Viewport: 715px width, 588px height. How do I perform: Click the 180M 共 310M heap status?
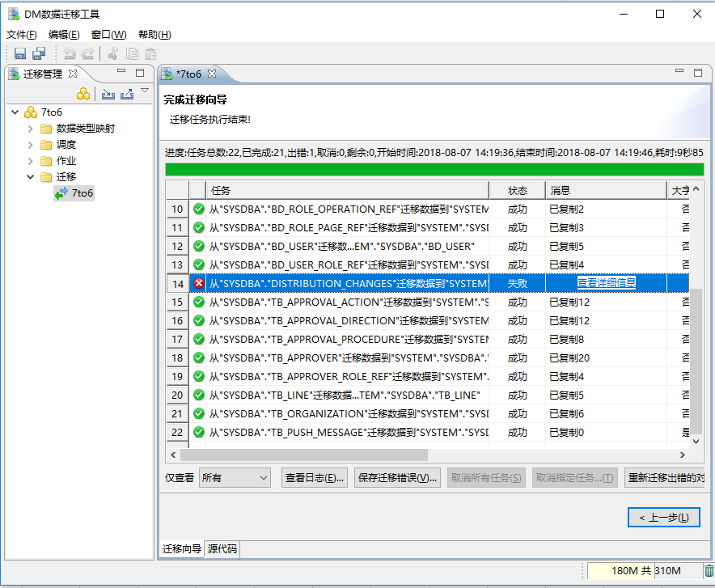pyautogui.click(x=645, y=571)
